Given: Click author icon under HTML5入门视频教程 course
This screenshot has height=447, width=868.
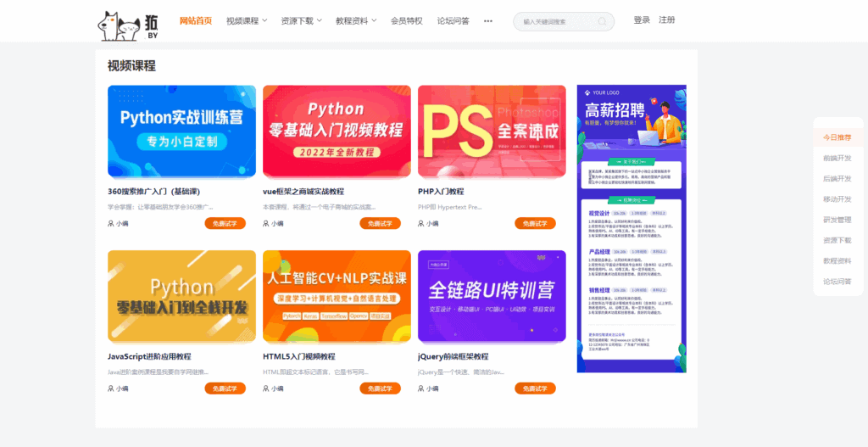Looking at the screenshot, I should (x=266, y=388).
